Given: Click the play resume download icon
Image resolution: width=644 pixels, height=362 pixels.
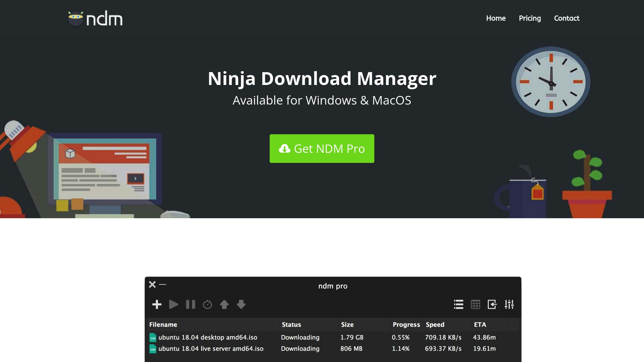Looking at the screenshot, I should click(174, 304).
